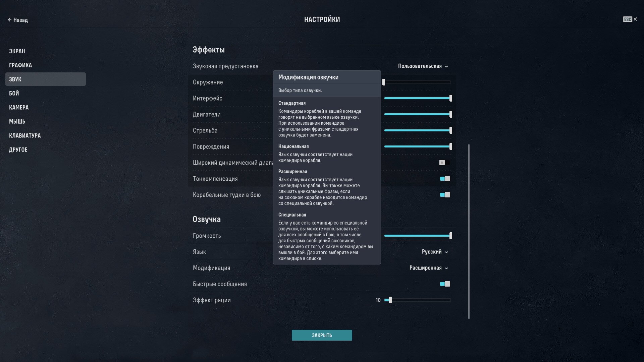
Task: Switch to the ЭКРАН settings tab
Action: (17, 51)
